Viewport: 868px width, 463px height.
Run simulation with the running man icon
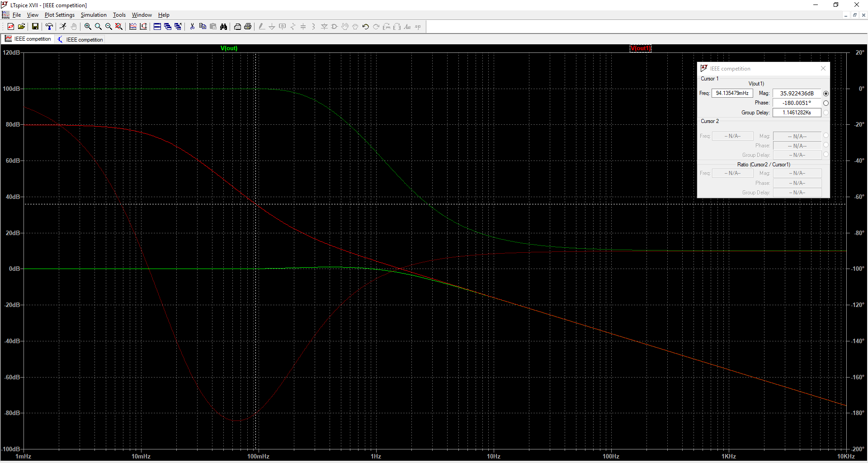63,27
